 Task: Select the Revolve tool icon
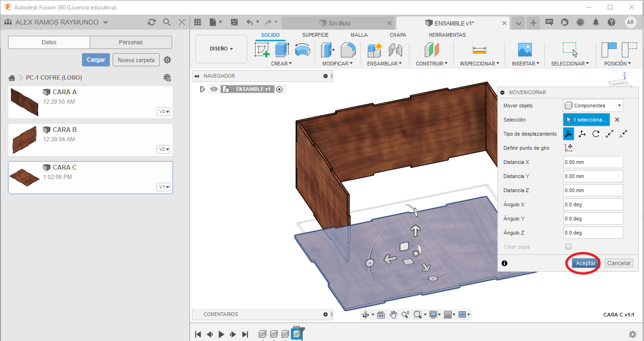pyautogui.click(x=302, y=50)
